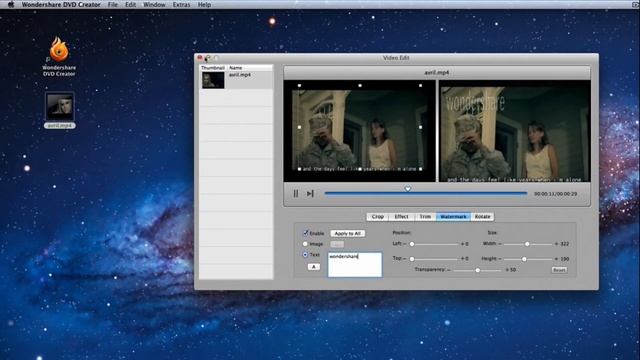Increase the Height with the plus
Image resolution: width=640 pixels, height=360 pixels.
pyautogui.click(x=556, y=259)
